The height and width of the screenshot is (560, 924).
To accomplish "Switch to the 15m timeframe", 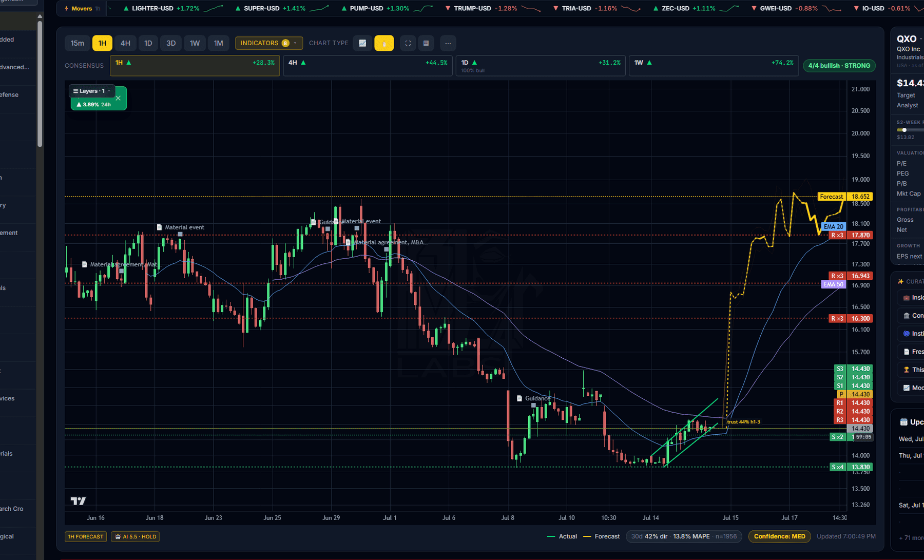I will 78,43.
